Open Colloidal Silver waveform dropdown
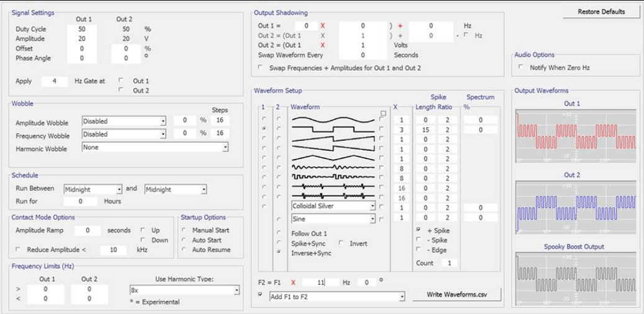Image resolution: width=644 pixels, height=314 pixels. pyautogui.click(x=333, y=206)
